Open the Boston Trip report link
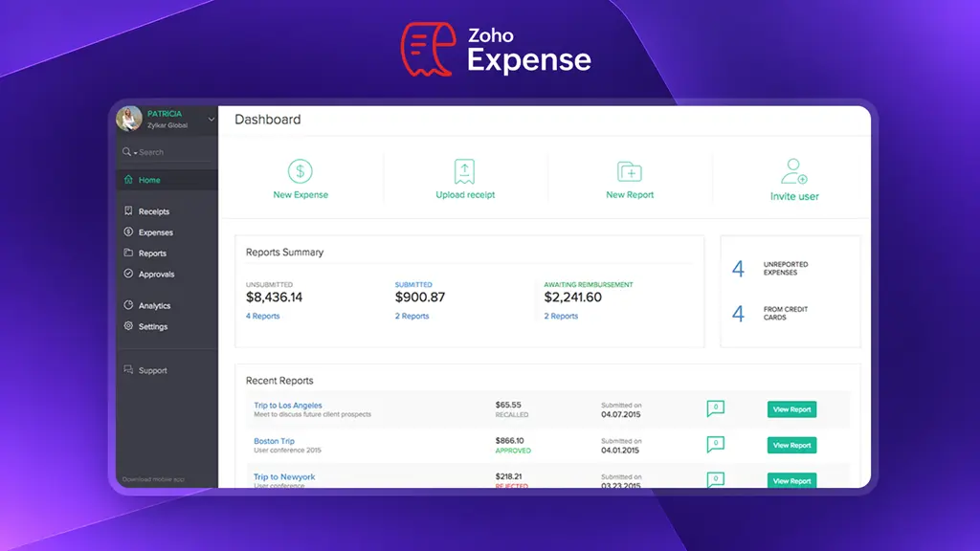This screenshot has width=980, height=551. click(274, 441)
